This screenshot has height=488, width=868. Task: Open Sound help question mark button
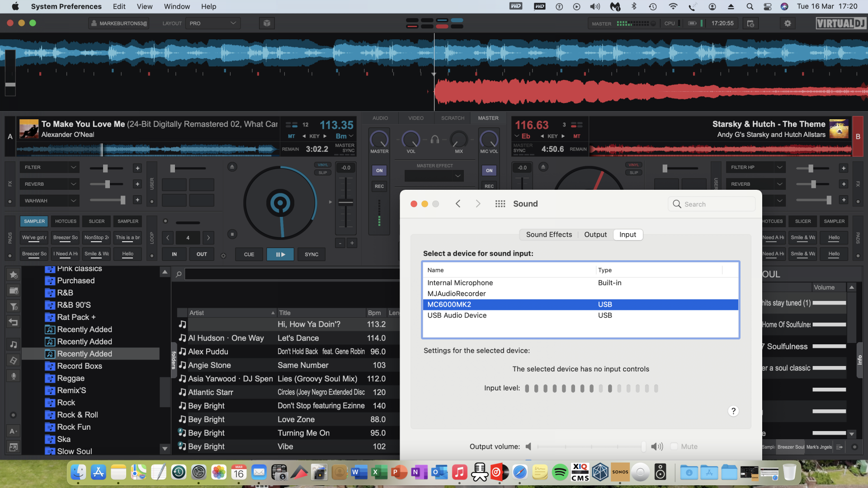pos(733,411)
